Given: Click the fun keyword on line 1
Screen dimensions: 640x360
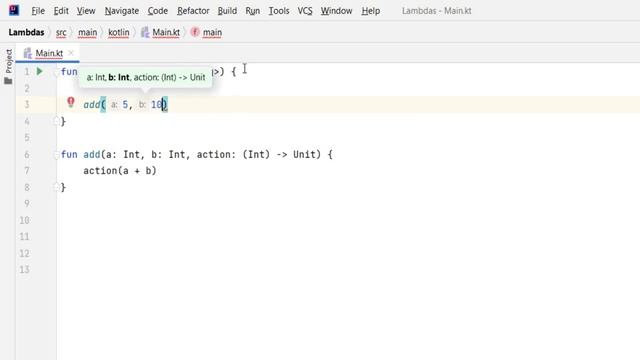Looking at the screenshot, I should (69, 72).
